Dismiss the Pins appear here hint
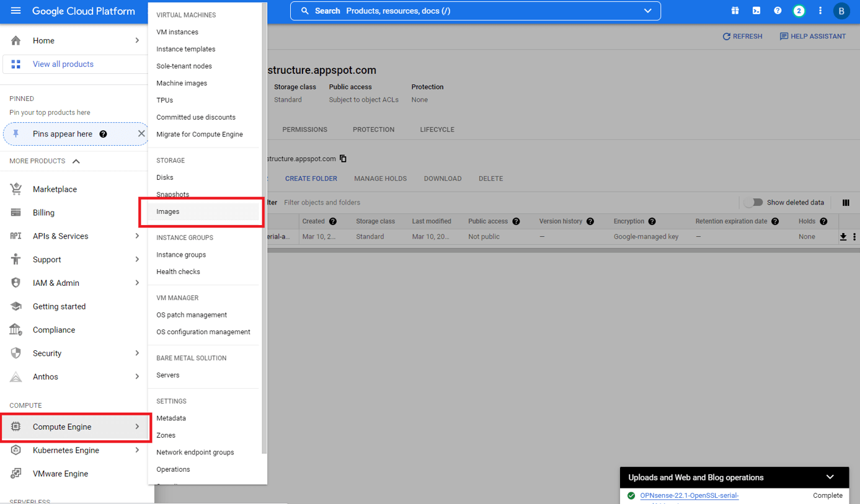 pyautogui.click(x=141, y=133)
